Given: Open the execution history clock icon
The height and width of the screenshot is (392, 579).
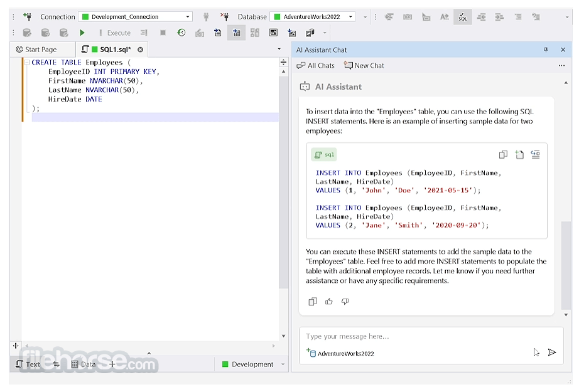Looking at the screenshot, I should [x=181, y=33].
